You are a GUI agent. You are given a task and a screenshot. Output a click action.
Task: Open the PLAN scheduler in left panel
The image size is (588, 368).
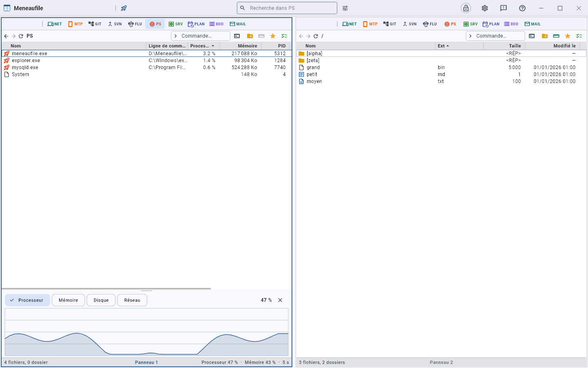(196, 24)
